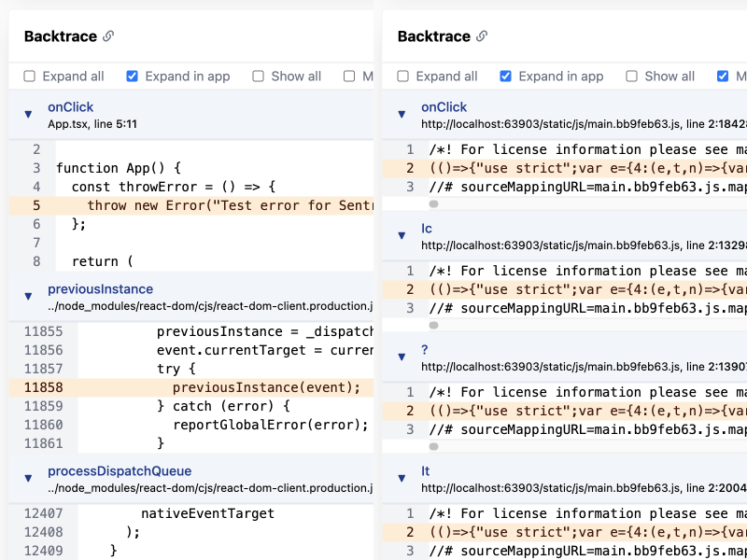Click react-dom path under previousInstance
Viewport: 747px width, 560px height.
point(211,306)
